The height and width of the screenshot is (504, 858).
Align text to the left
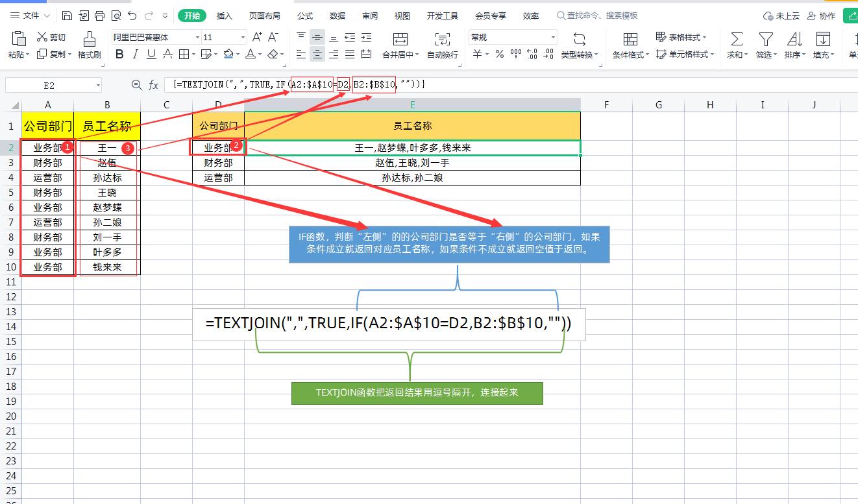click(x=301, y=54)
